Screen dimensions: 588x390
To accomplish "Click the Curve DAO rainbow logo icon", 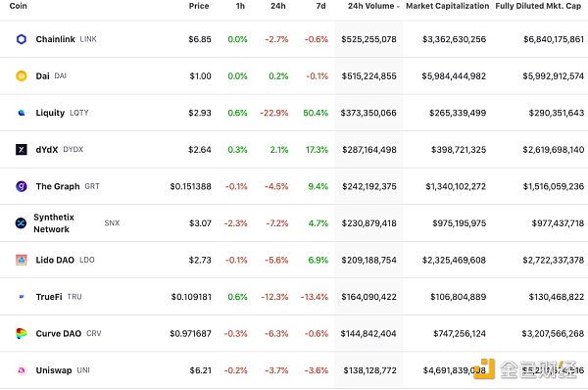I will [22, 333].
